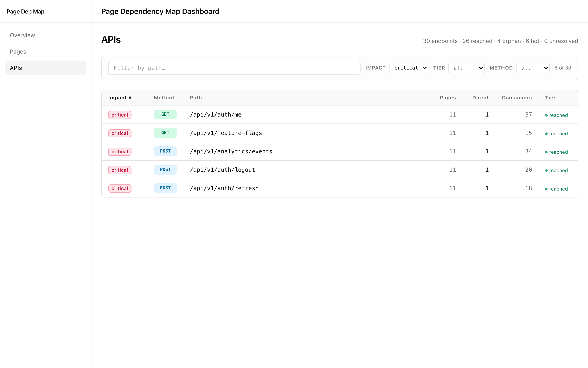Image resolution: width=588 pixels, height=368 pixels.
Task: Click the reached status on analytics/events row
Action: (556, 152)
